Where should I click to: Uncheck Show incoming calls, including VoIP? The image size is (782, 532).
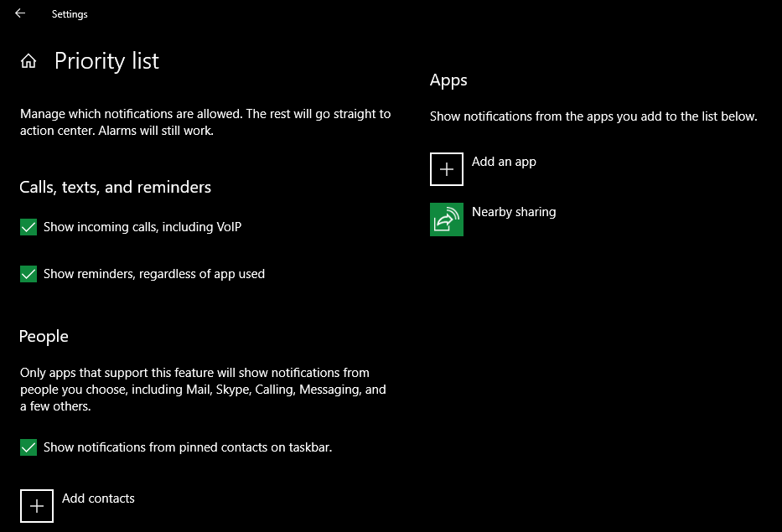point(28,227)
